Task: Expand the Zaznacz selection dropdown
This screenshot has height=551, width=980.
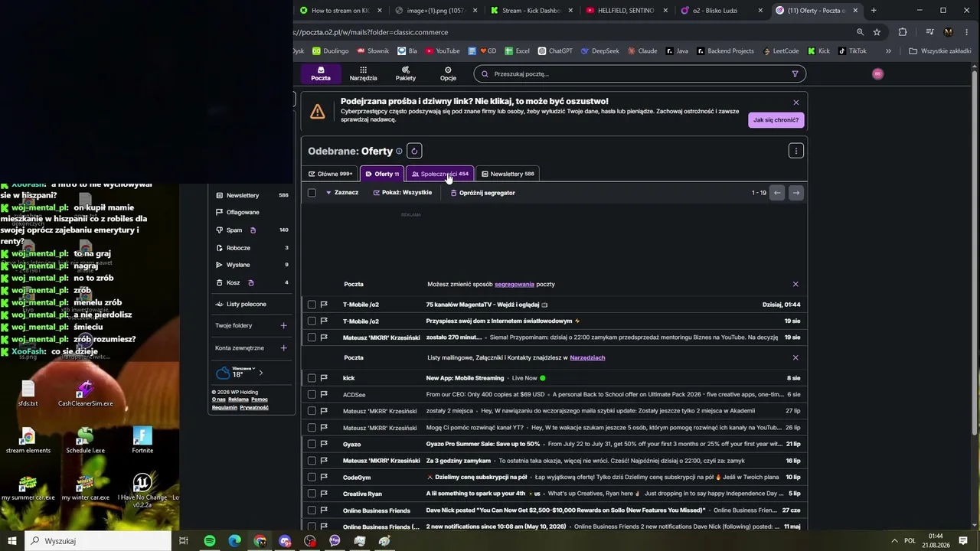Action: click(342, 193)
